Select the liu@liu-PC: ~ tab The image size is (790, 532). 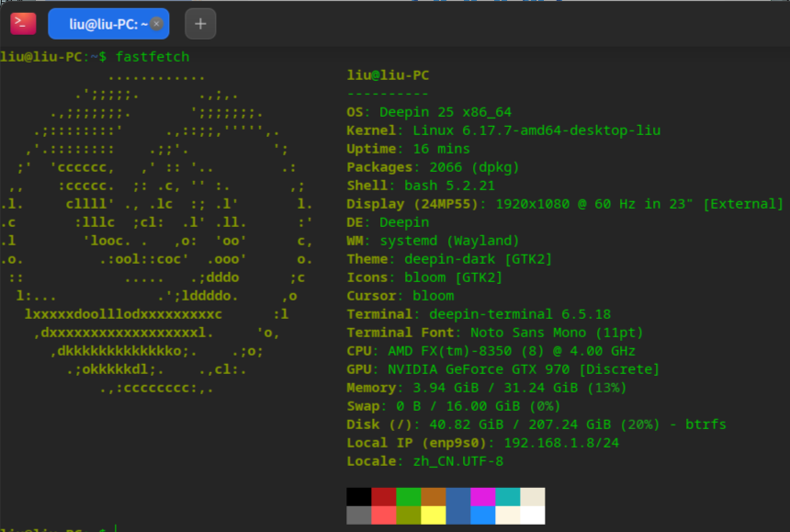tap(108, 24)
